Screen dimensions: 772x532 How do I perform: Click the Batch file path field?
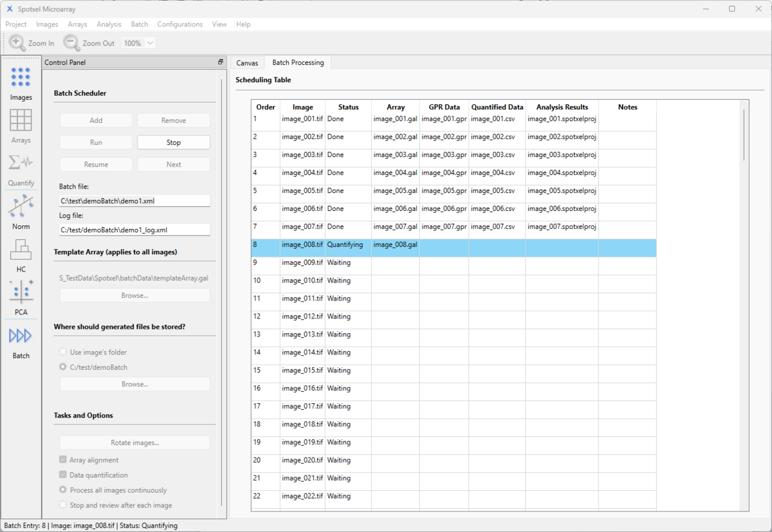(x=134, y=201)
